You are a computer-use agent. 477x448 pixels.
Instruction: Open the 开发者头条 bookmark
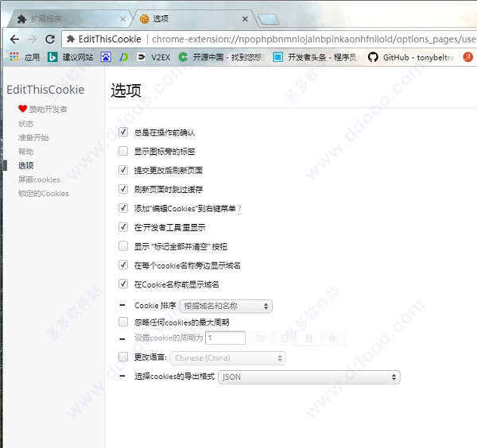(x=316, y=57)
